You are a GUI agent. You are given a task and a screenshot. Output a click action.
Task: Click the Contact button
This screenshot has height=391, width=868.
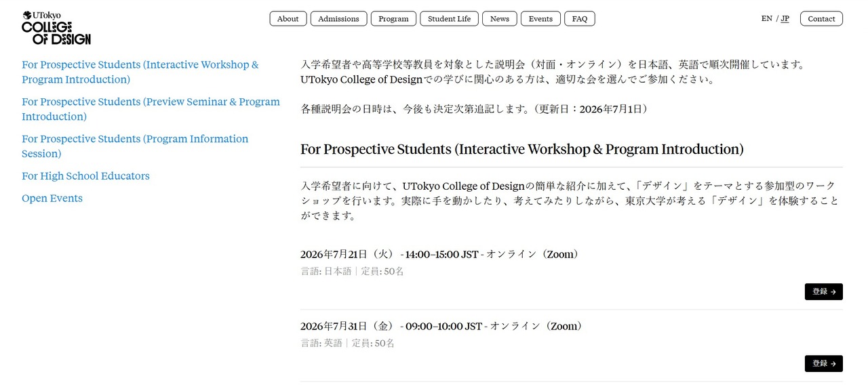(821, 19)
